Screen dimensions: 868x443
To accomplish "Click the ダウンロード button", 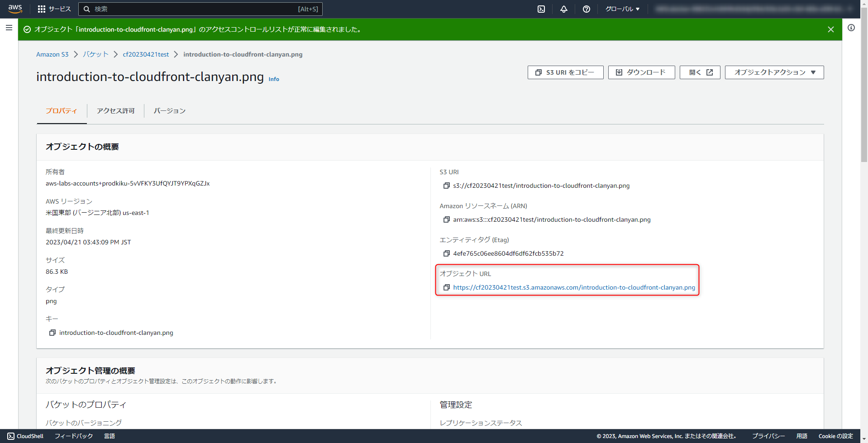I will pyautogui.click(x=641, y=72).
